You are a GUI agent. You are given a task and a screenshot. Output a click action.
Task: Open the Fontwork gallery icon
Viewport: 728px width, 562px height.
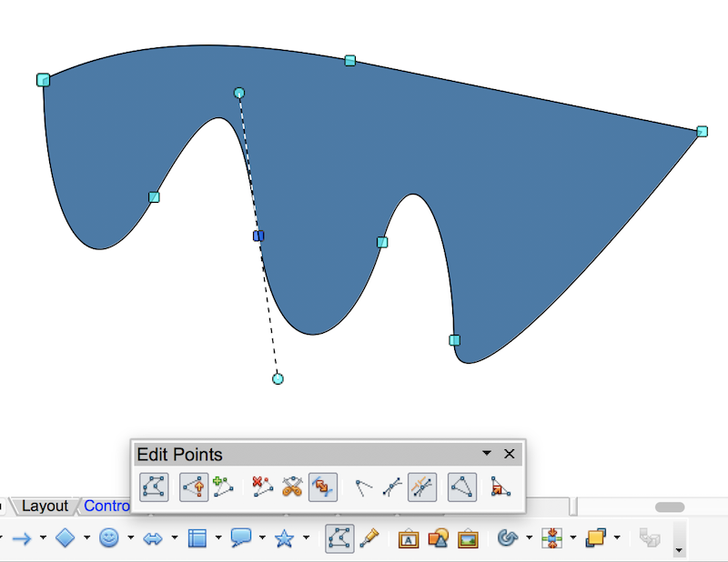tap(408, 538)
